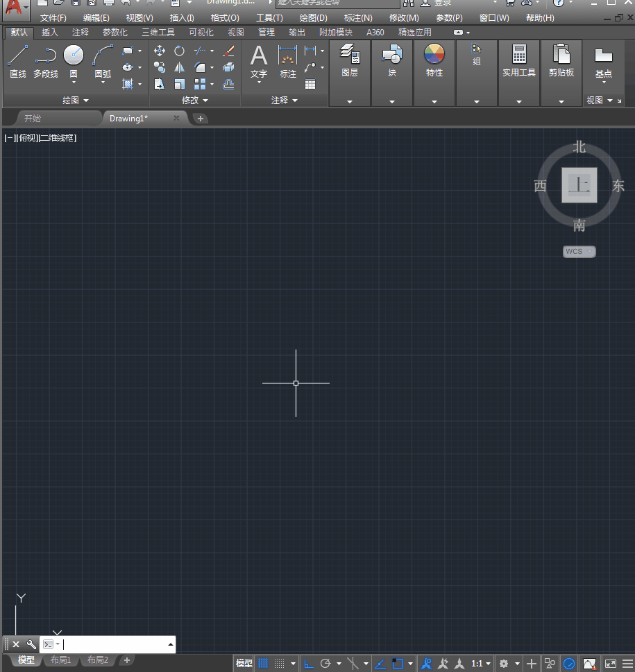This screenshot has height=672, width=635.
Task: Select the Line (直线) tool
Action: coord(18,61)
